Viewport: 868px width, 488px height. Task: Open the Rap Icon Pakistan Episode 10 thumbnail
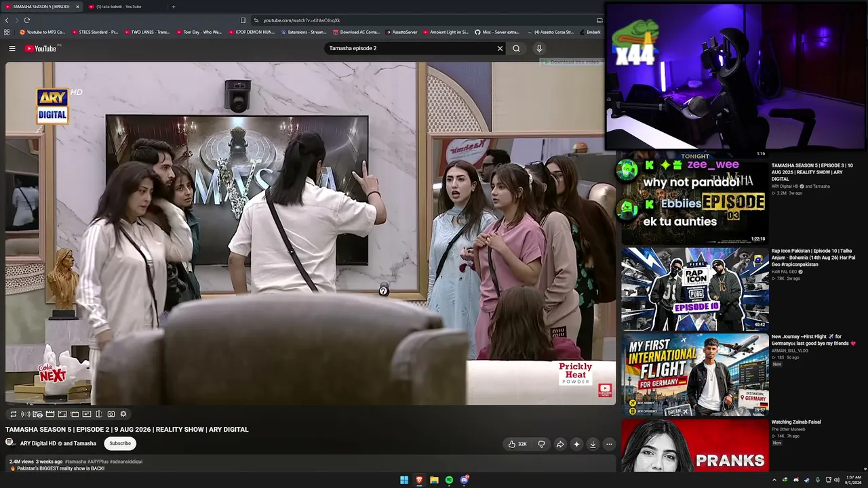[694, 289]
